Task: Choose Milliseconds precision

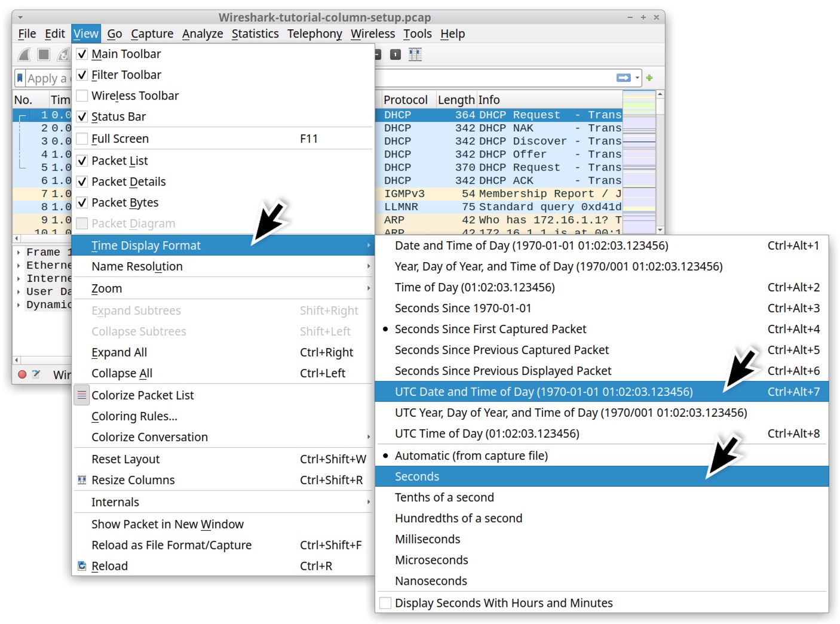Action: click(x=602, y=539)
